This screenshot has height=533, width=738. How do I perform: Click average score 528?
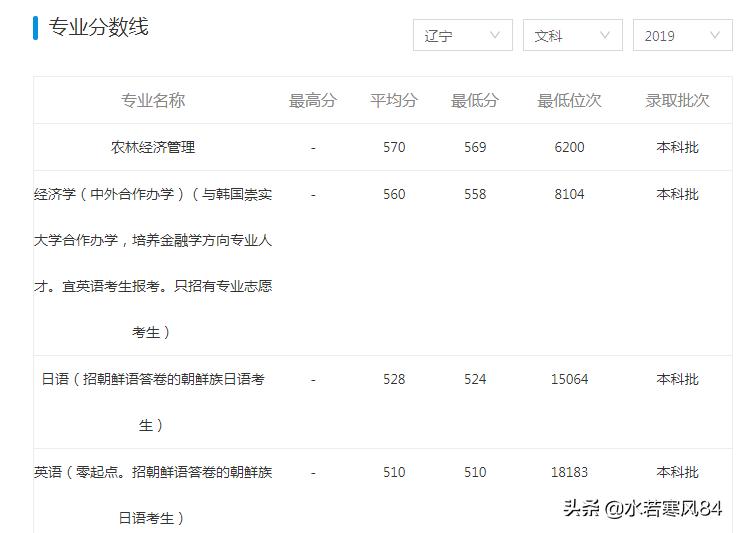(x=394, y=379)
